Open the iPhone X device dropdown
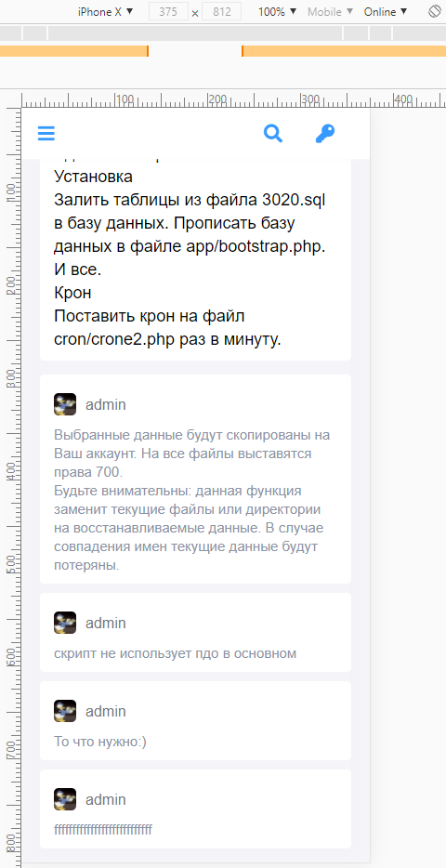This screenshot has width=446, height=868. 105,12
